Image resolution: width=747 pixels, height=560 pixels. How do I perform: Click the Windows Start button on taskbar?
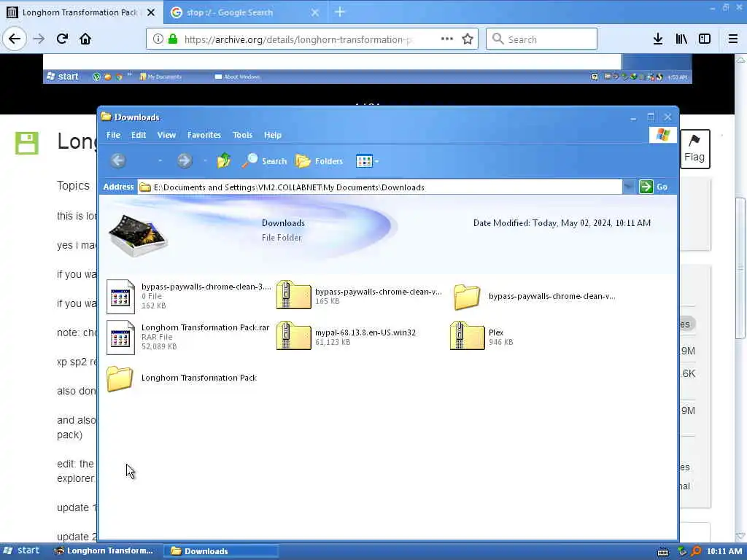tap(21, 551)
